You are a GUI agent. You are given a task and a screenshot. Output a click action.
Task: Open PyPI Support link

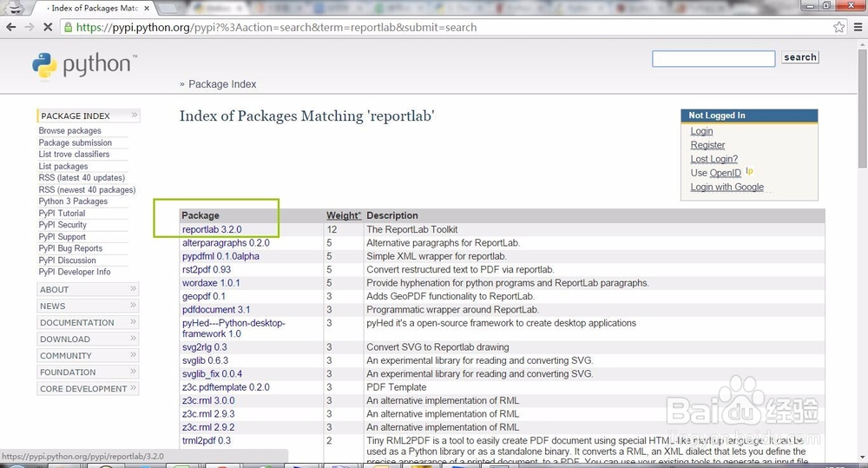pos(62,236)
